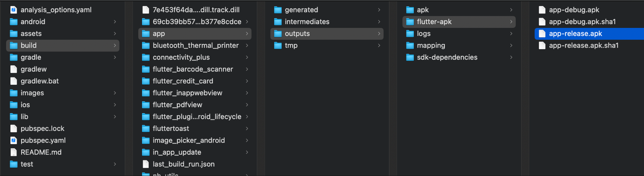Open the flutter_pdfview folder
Screen dimensions: 644x176
[x=177, y=105]
